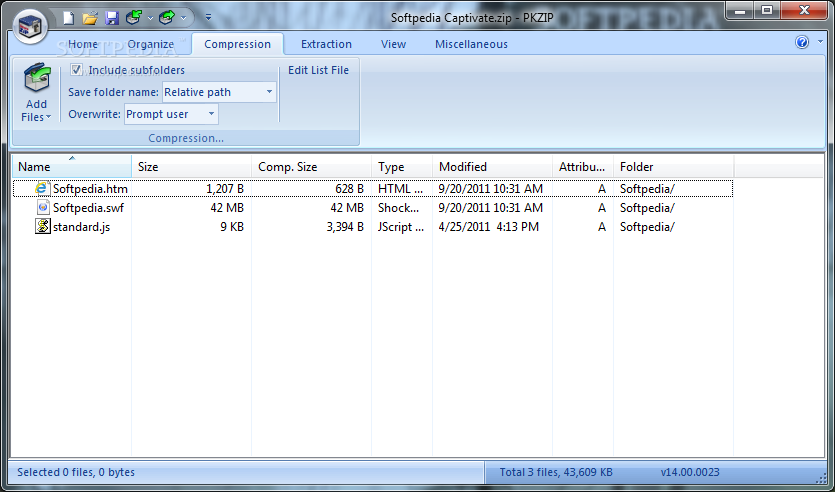Select the standard.js file name
This screenshot has height=492, width=835.
(x=81, y=227)
